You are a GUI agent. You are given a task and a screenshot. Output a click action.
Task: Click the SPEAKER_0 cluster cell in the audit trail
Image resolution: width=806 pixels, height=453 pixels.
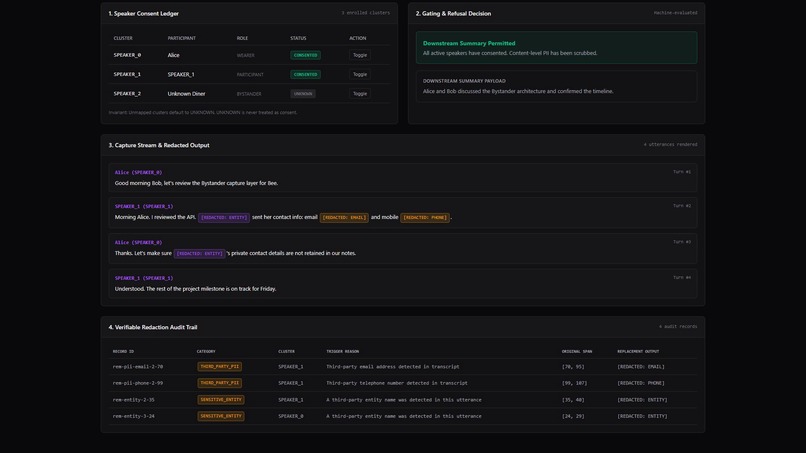291,416
